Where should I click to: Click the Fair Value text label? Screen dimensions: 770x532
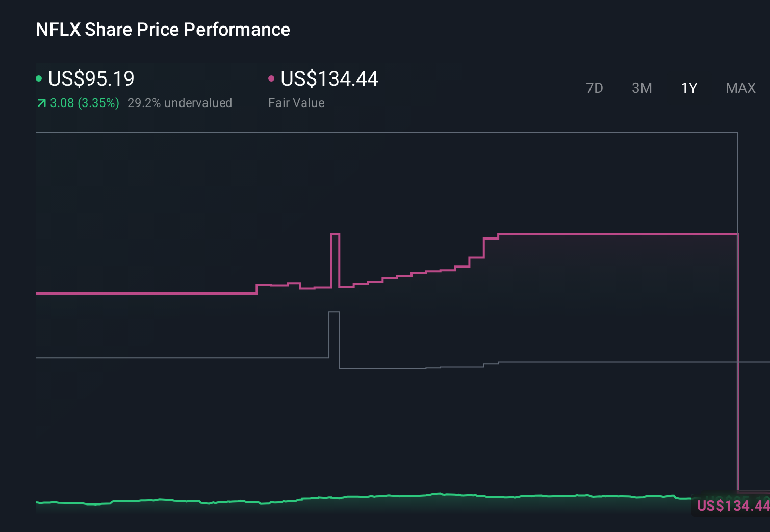296,102
